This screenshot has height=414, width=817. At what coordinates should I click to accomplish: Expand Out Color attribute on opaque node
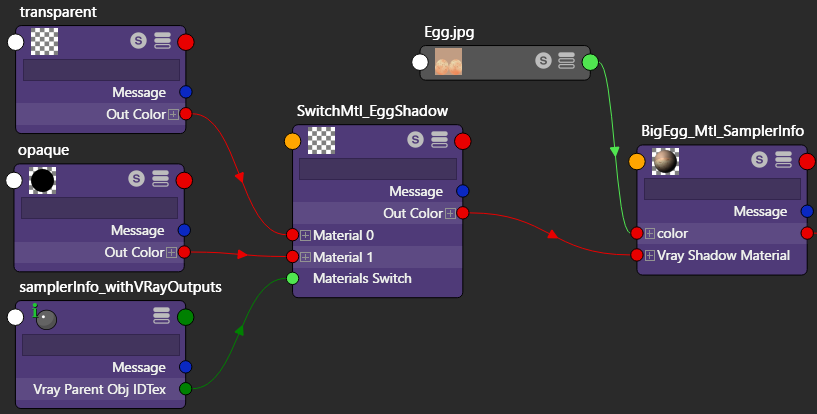[x=171, y=253]
